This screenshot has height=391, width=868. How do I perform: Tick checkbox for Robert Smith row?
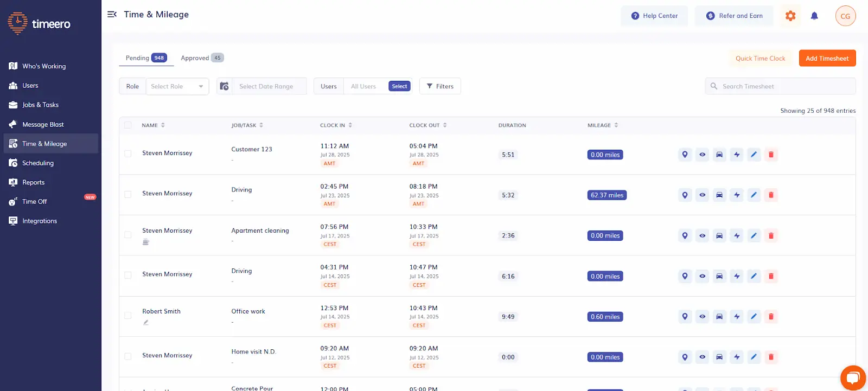128,316
